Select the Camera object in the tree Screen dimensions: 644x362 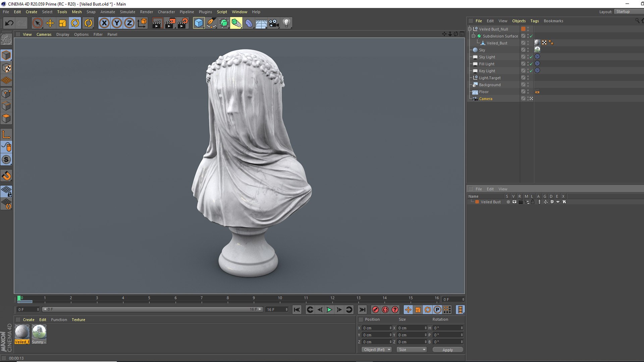pos(485,99)
